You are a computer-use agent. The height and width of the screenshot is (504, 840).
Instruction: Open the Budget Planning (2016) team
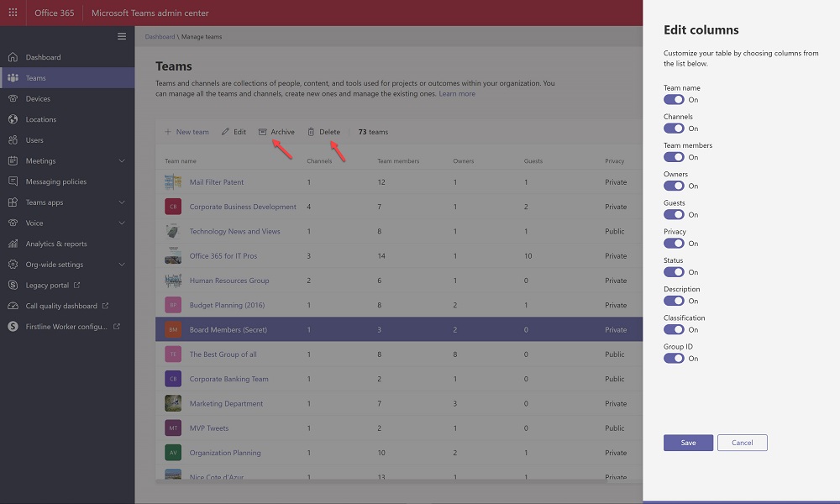pos(227,305)
